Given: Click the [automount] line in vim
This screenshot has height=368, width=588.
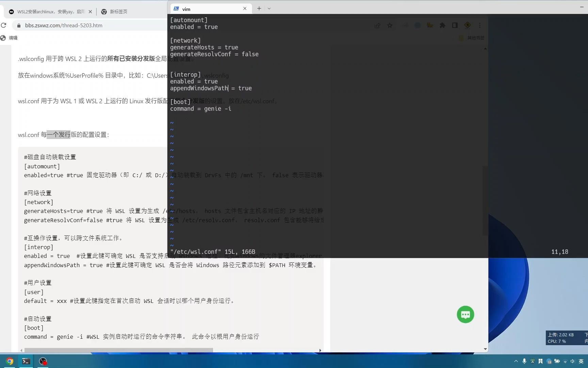Looking at the screenshot, I should [x=189, y=20].
